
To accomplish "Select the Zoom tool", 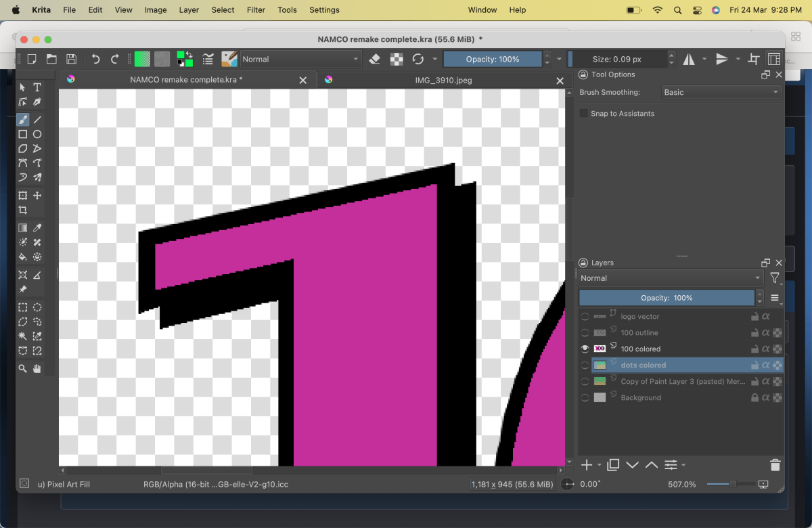I will point(23,368).
